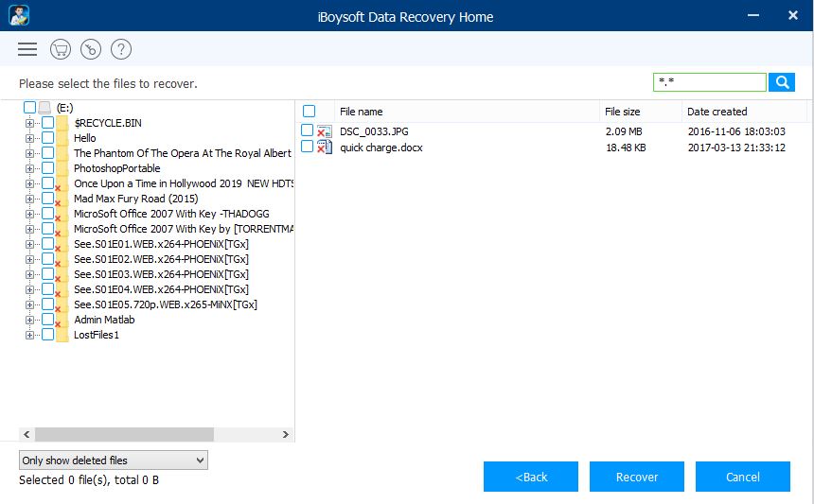Image resolution: width=814 pixels, height=504 pixels.
Task: Click the horizontal scrollbar thumb in tree
Action: (x=124, y=435)
